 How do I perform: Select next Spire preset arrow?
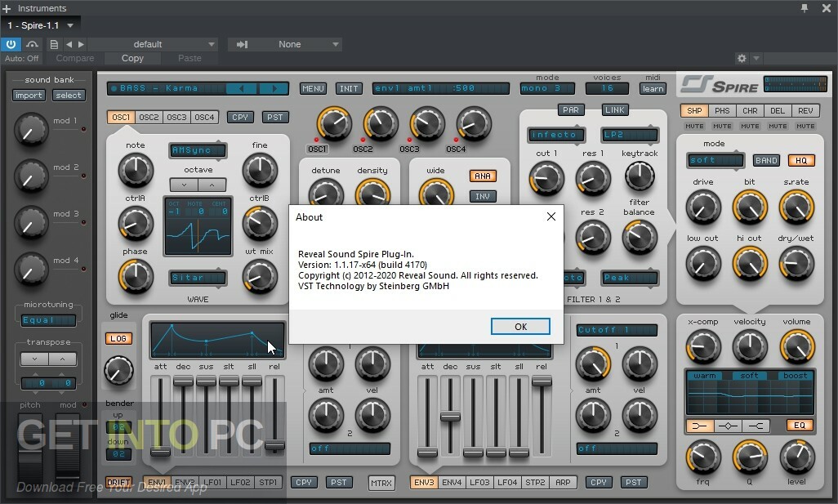point(274,89)
